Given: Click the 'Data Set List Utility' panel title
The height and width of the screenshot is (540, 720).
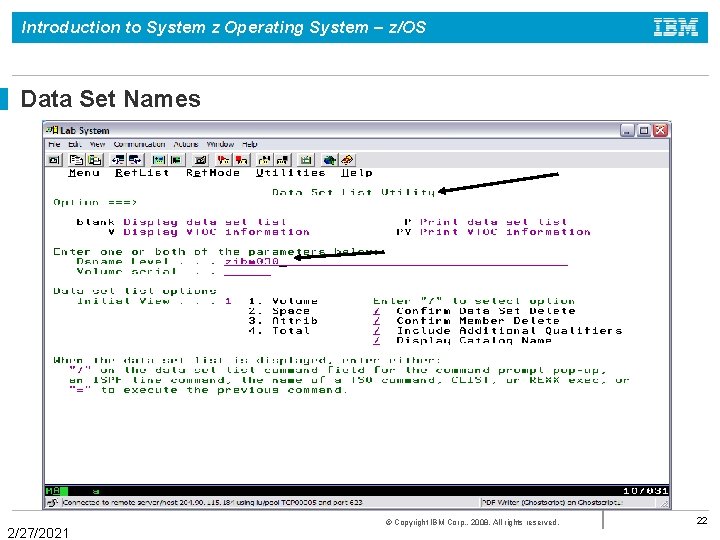Looking at the screenshot, I should (354, 192).
